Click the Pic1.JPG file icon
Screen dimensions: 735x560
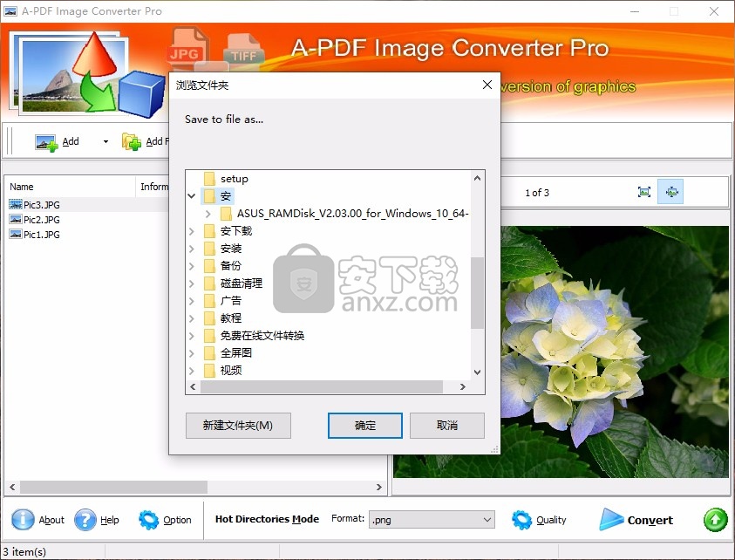pos(16,235)
